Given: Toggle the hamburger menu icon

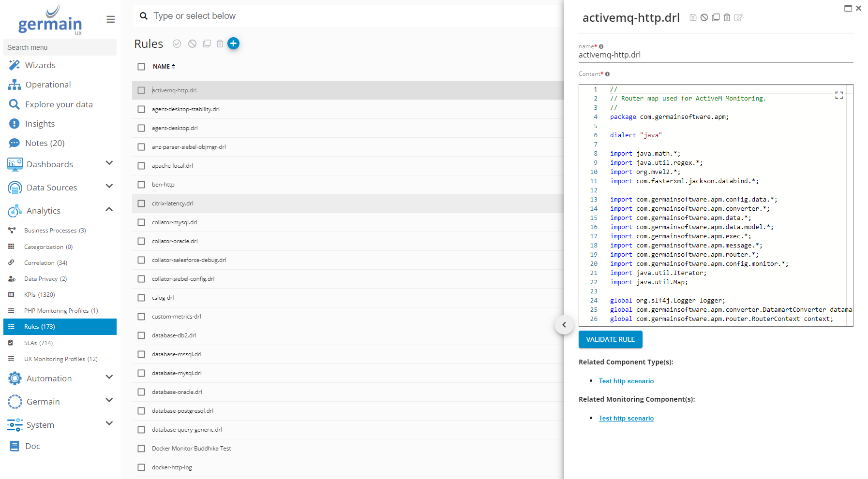Looking at the screenshot, I should click(110, 19).
